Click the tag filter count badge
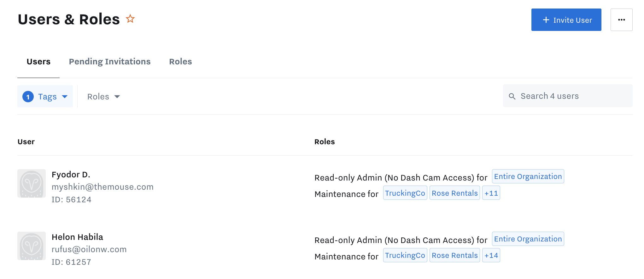The width and height of the screenshot is (644, 279). (28, 97)
